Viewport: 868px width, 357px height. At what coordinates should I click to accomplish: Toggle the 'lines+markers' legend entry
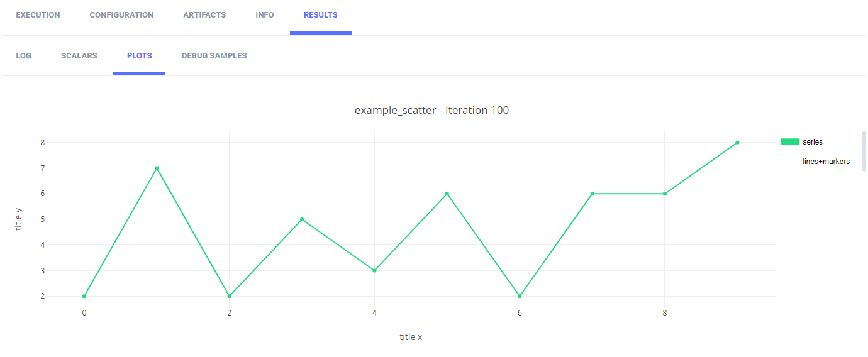click(826, 162)
